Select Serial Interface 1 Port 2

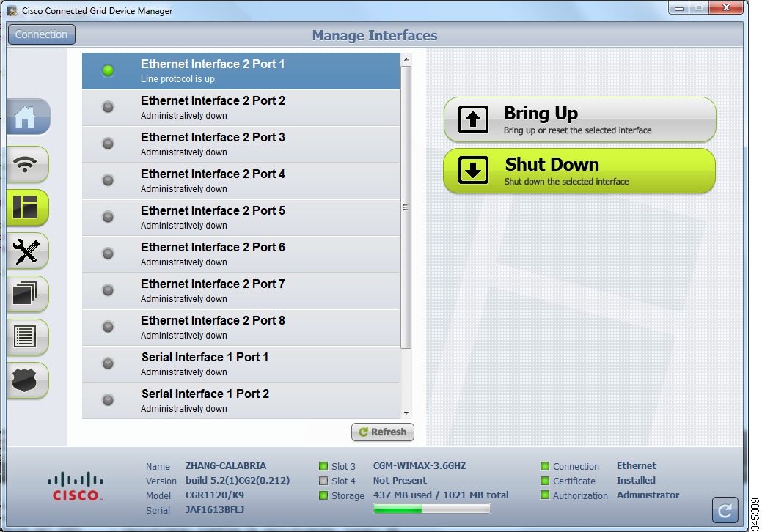[x=241, y=401]
